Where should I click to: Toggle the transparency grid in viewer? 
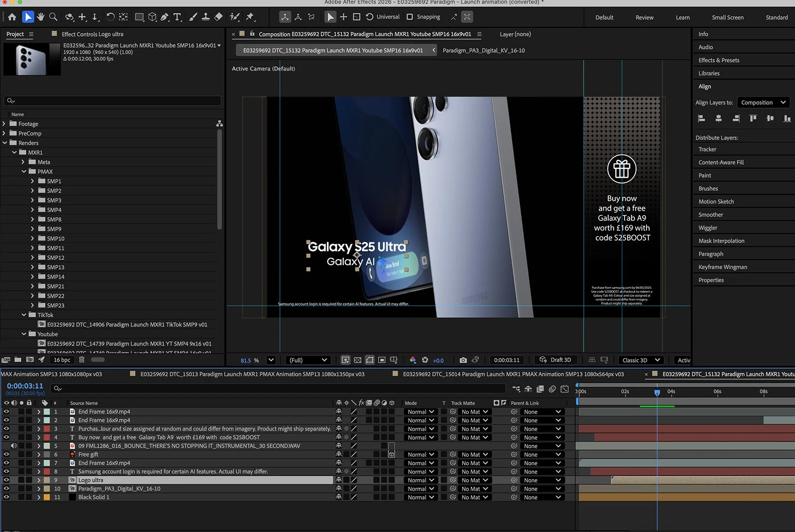tap(358, 360)
